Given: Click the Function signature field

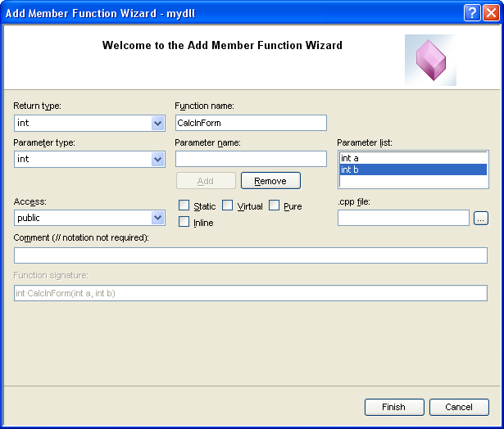Looking at the screenshot, I should [251, 293].
